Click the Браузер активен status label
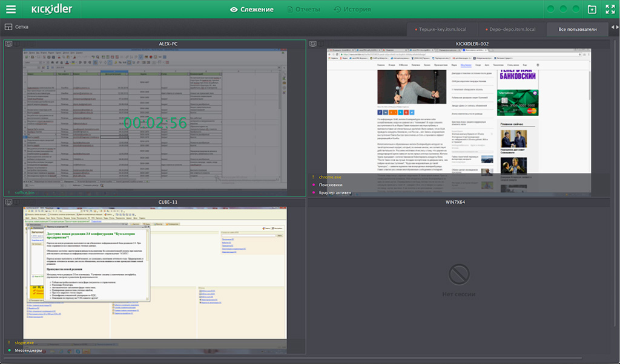The height and width of the screenshot is (364, 620). tap(335, 193)
